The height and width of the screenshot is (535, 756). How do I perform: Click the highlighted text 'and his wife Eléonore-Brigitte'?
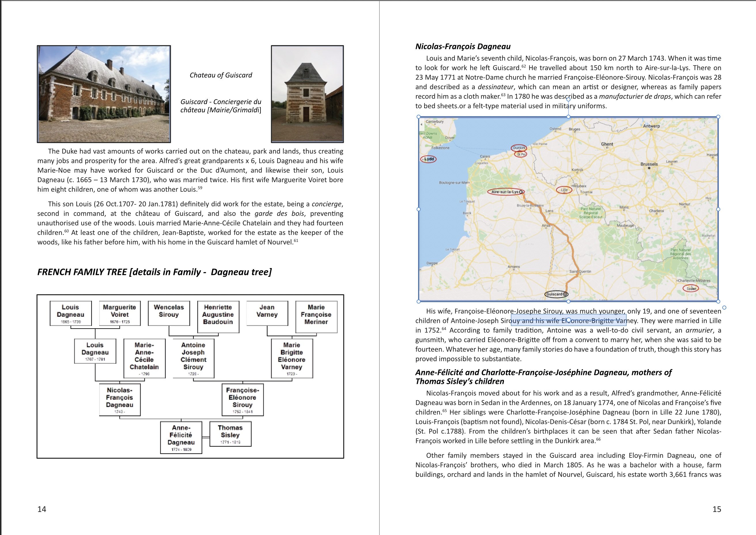point(568,321)
